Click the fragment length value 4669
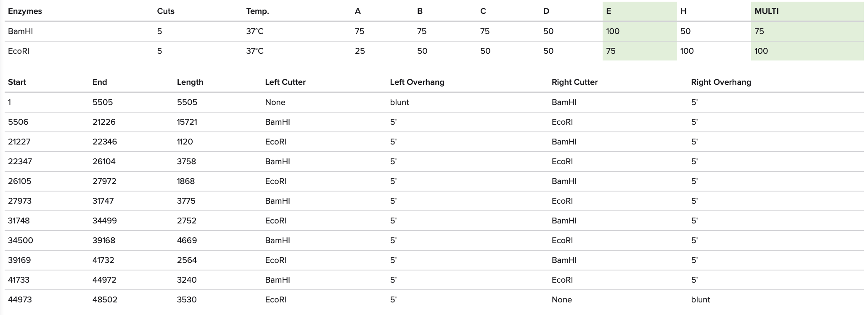 [x=187, y=240]
